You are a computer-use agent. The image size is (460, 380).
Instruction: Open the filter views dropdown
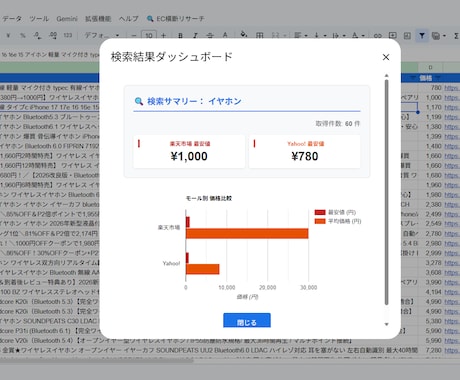click(x=438, y=35)
